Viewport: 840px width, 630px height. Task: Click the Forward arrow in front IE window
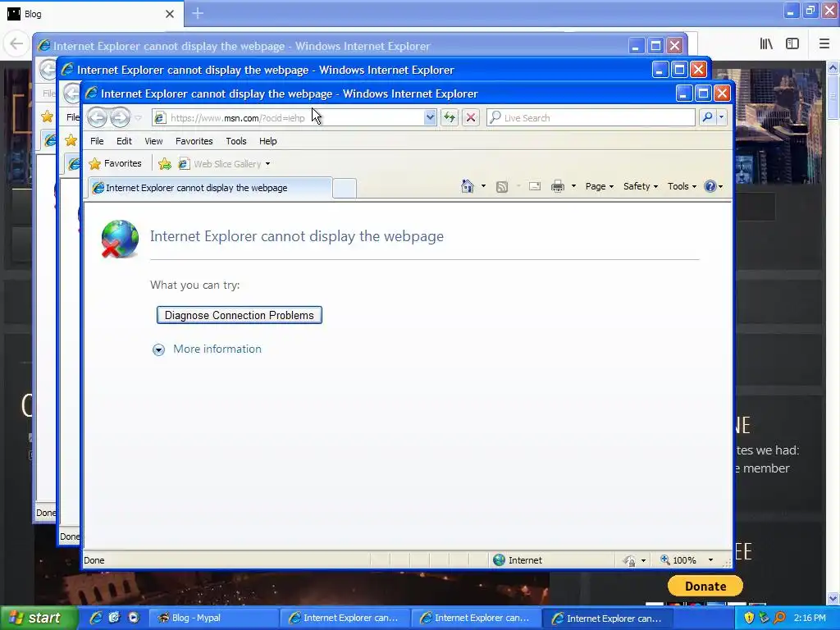tap(120, 117)
